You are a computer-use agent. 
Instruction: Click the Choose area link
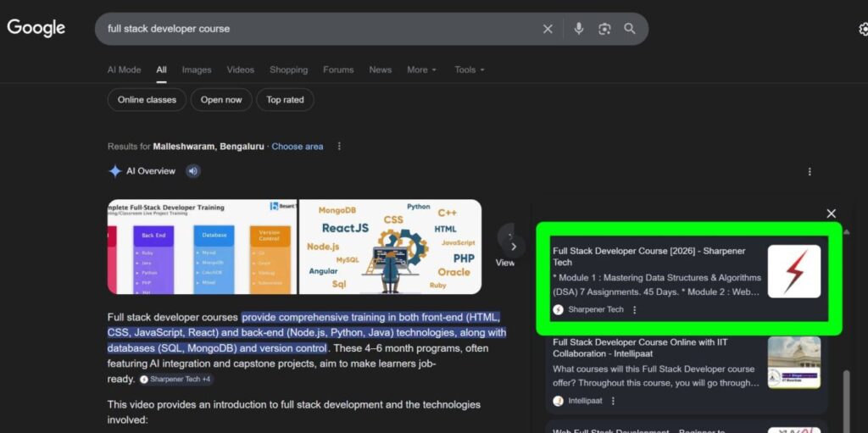click(x=298, y=147)
